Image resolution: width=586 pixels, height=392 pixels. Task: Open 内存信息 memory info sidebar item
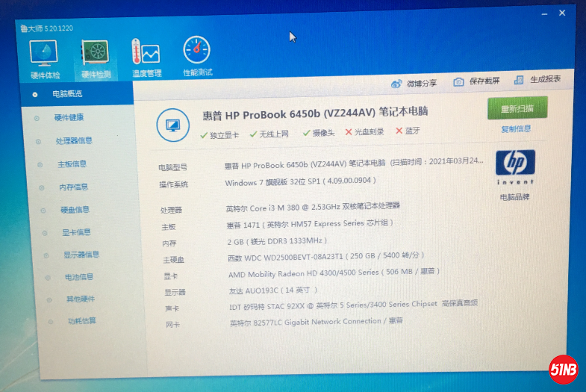pos(74,187)
